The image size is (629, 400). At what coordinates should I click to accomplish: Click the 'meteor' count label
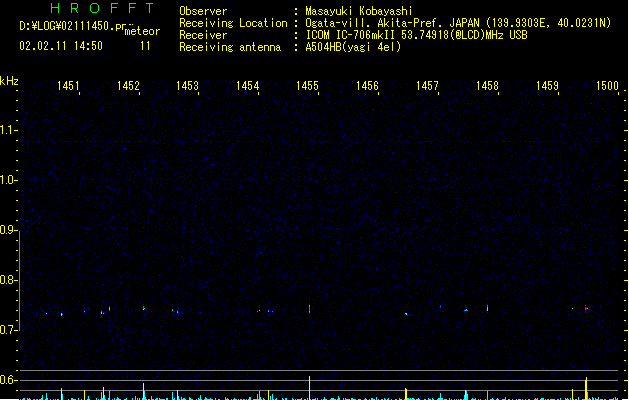[142, 31]
